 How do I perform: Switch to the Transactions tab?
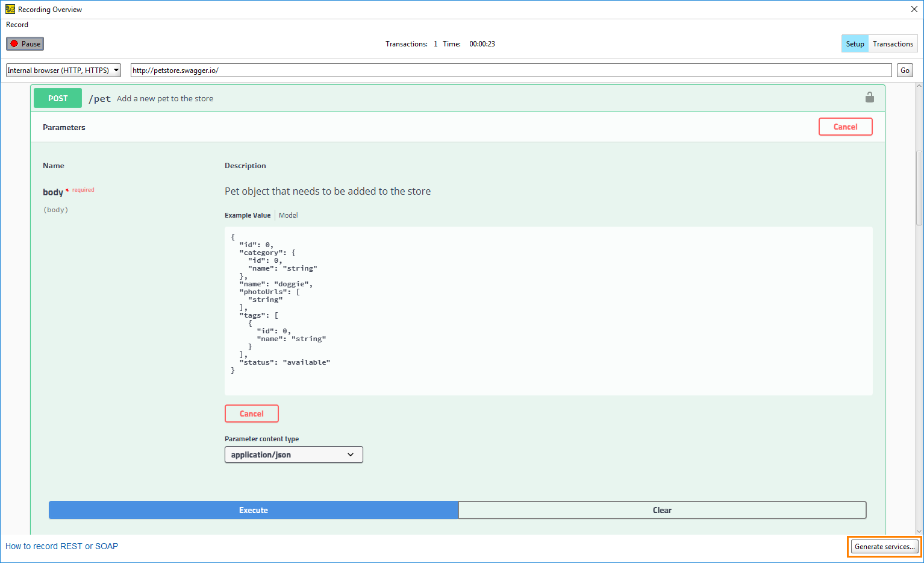(x=893, y=43)
